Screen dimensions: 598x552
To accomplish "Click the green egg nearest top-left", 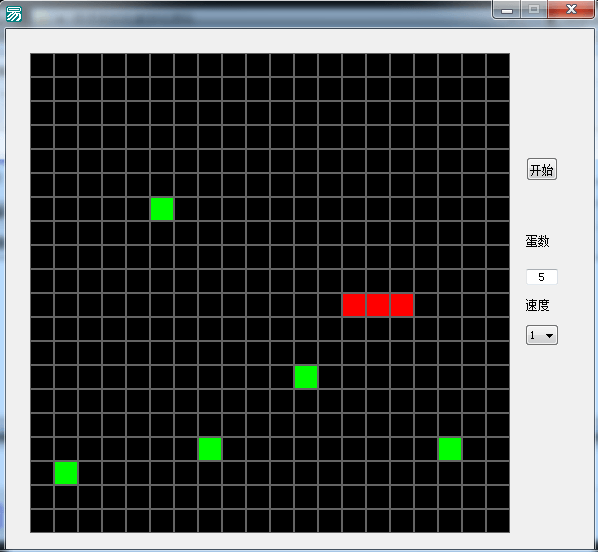I will (x=162, y=209).
